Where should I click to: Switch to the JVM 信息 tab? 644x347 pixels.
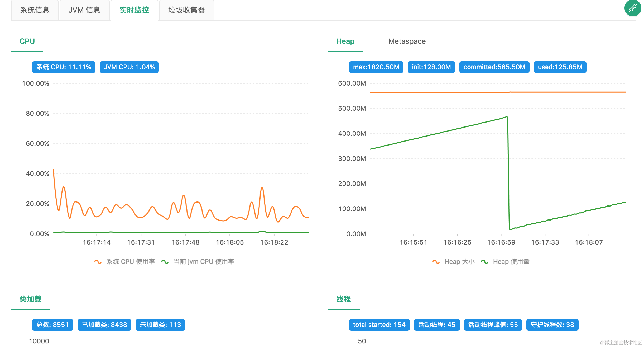pos(84,10)
